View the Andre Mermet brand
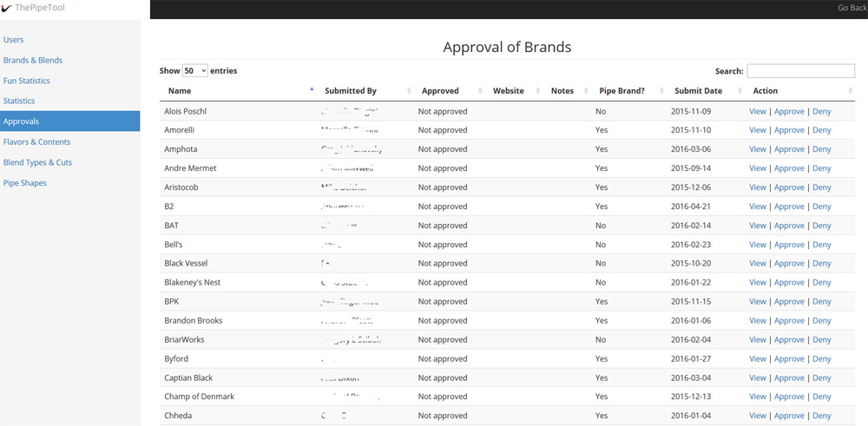The width and height of the screenshot is (868, 426). 757,168
